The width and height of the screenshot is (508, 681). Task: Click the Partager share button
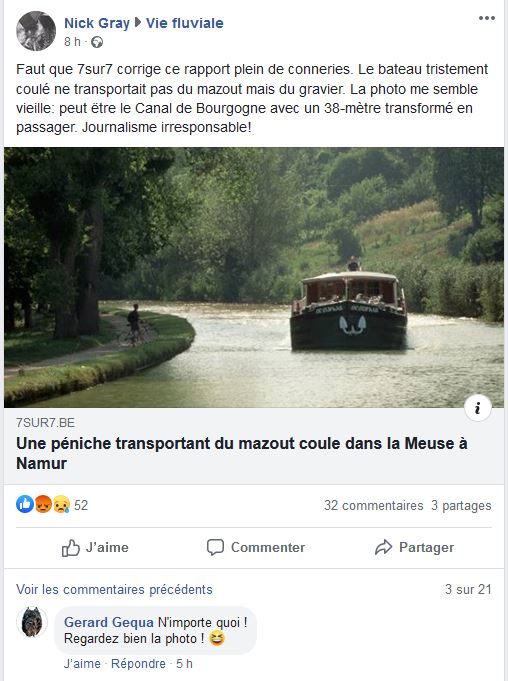(415, 547)
